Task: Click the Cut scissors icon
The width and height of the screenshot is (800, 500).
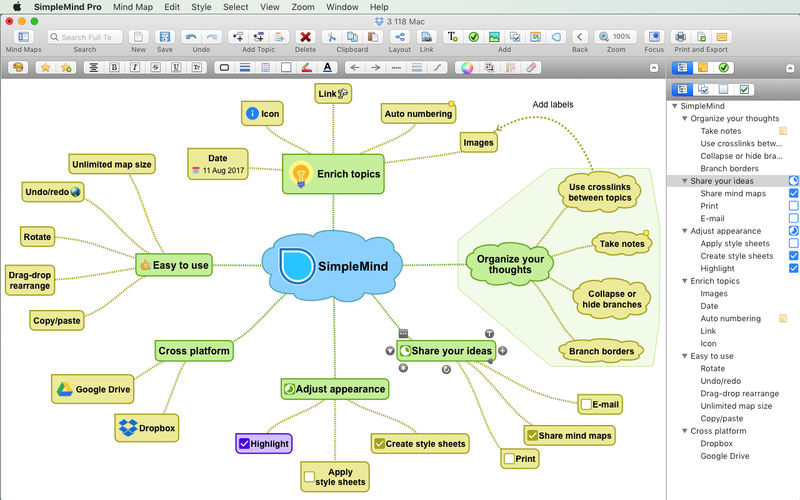Action: point(332,37)
